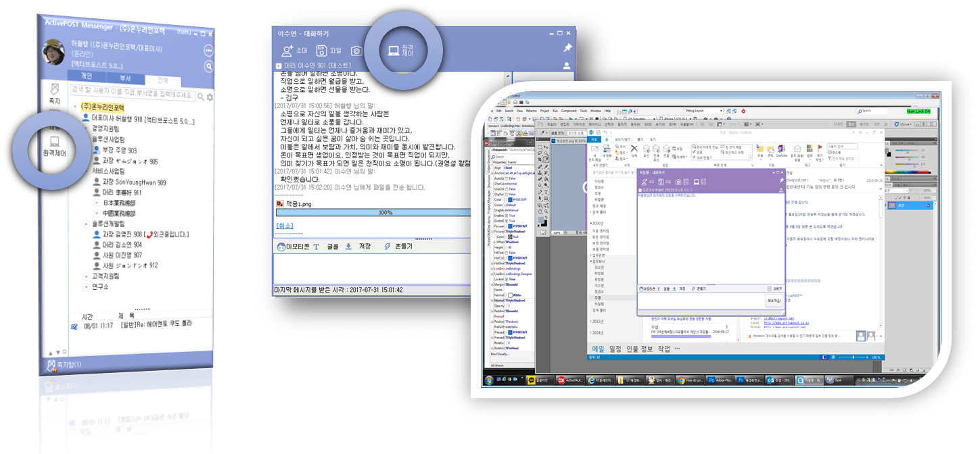Click the 보내기 send button in remote chat

(x=773, y=301)
